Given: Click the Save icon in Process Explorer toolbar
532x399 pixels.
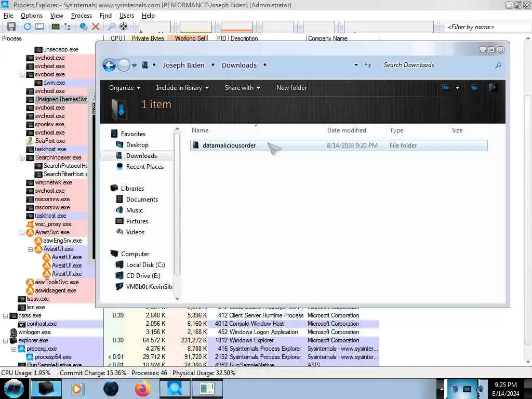Looking at the screenshot, I should 11,26.
